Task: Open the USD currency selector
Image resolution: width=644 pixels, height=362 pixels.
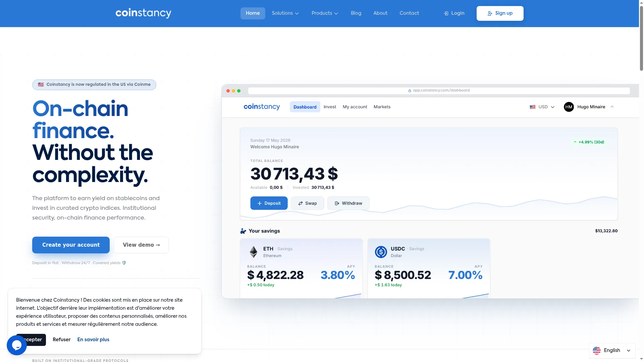Action: [x=542, y=107]
